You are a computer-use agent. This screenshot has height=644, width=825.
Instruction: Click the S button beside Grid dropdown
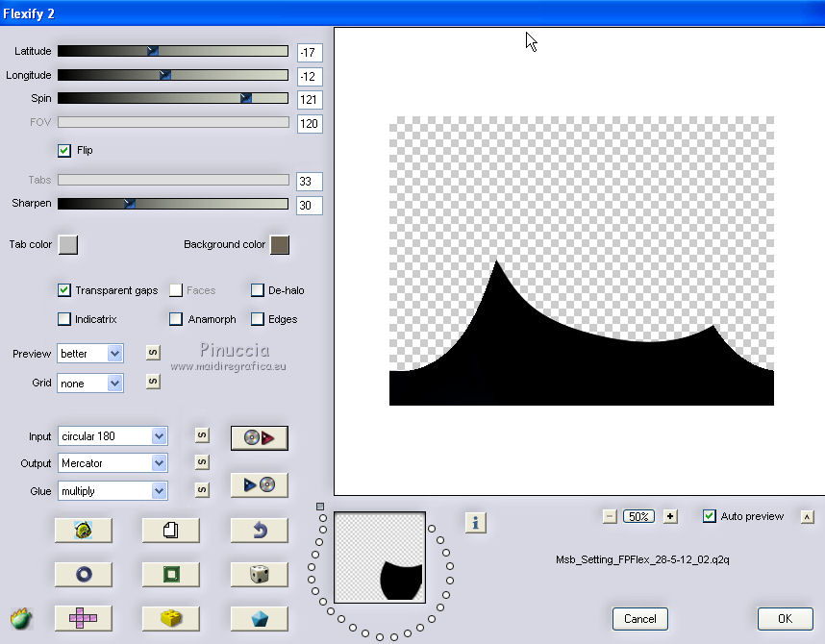tap(153, 381)
